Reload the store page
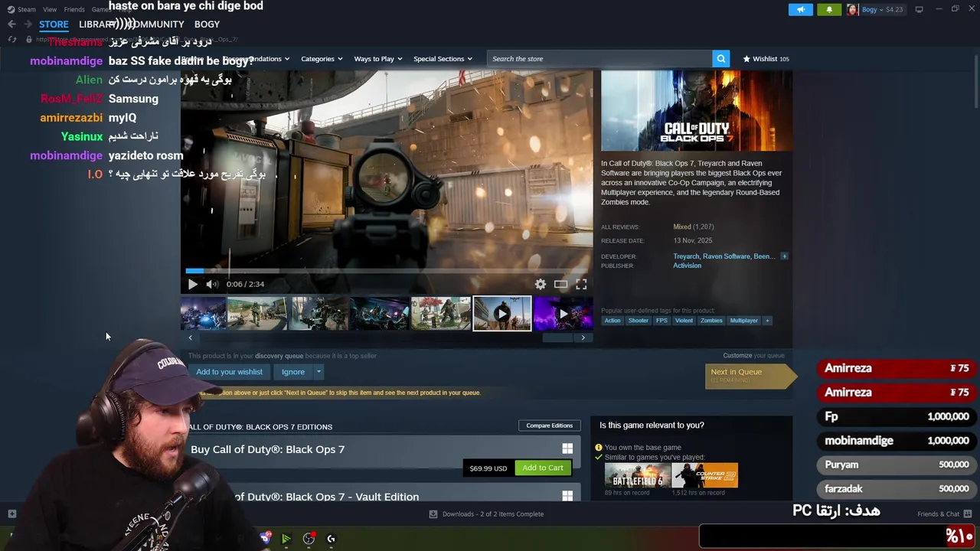The image size is (980, 551). point(11,39)
